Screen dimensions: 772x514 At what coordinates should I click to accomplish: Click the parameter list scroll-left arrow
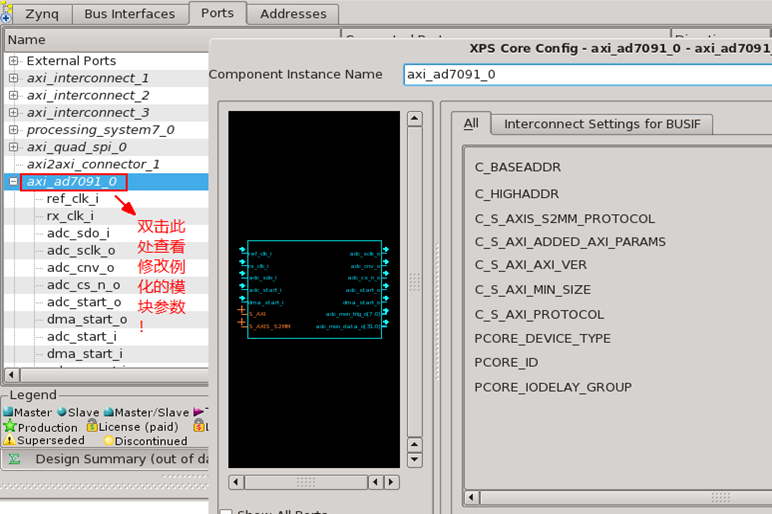(x=472, y=497)
